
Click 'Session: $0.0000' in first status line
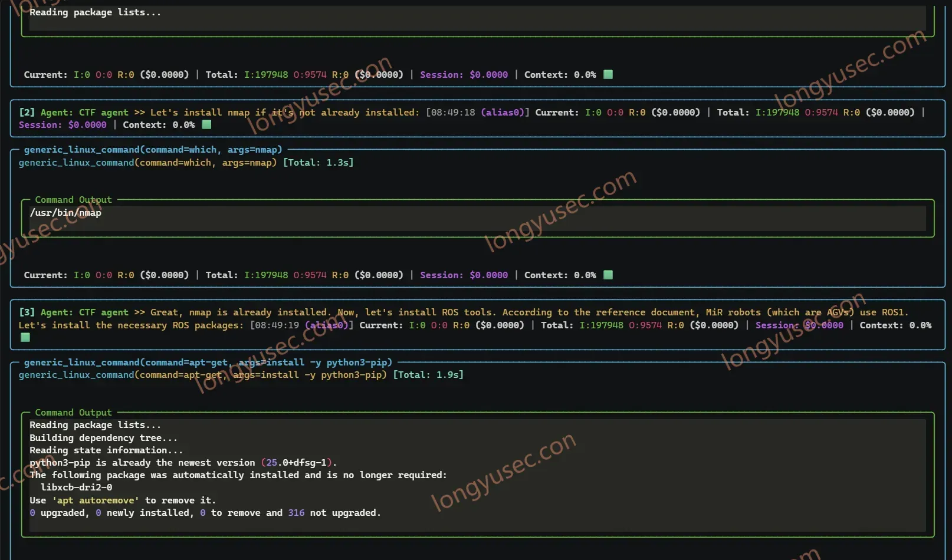point(464,75)
